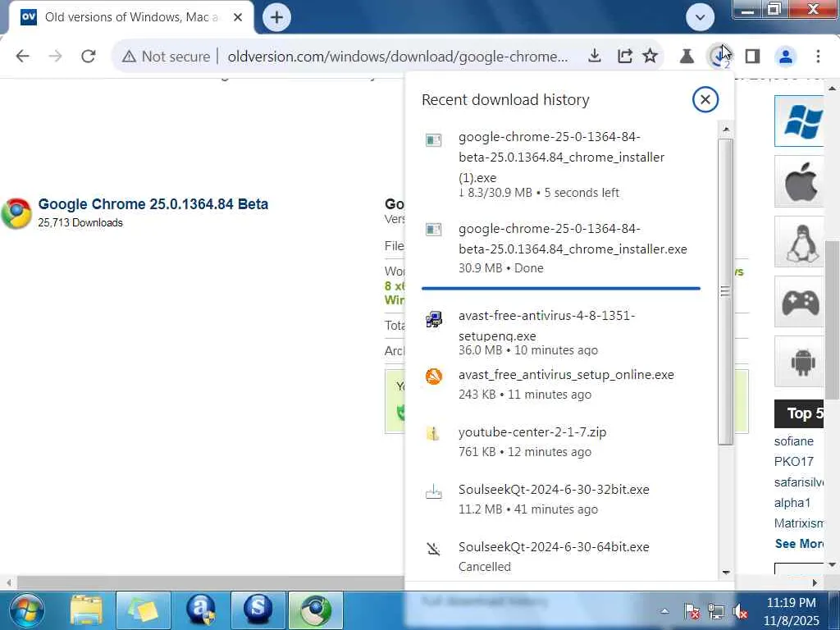Toggle the downloads toolbar button
This screenshot has height=630, width=840.
[719, 57]
